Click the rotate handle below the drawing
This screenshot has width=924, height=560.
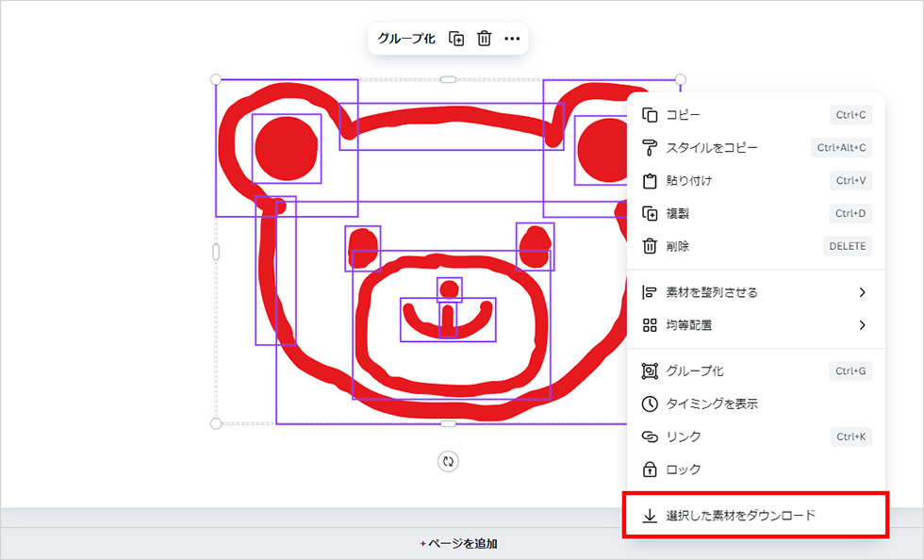[448, 462]
